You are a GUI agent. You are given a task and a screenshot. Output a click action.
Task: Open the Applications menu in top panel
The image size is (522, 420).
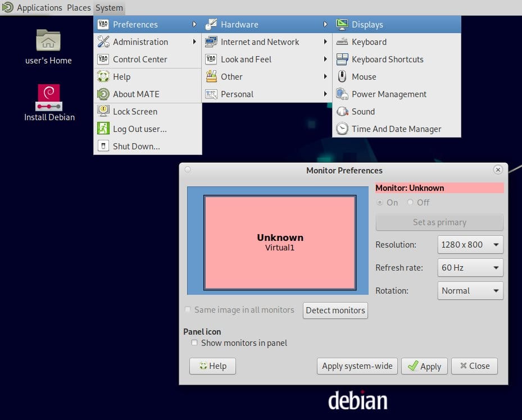33,8
